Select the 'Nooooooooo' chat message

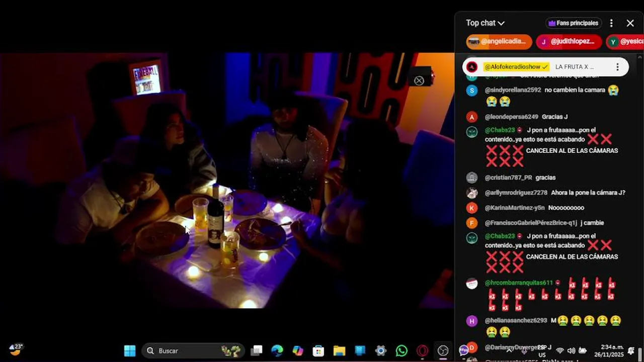click(566, 208)
